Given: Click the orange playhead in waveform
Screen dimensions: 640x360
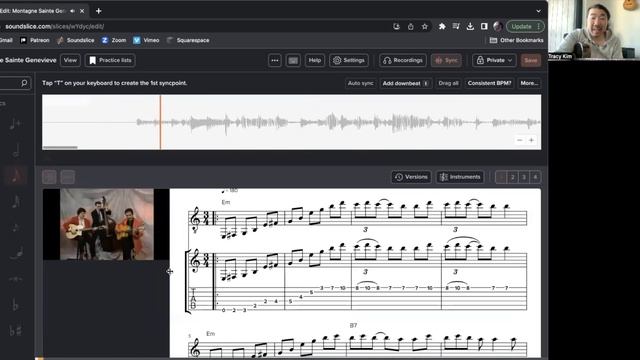Looking at the screenshot, I should 160,122.
